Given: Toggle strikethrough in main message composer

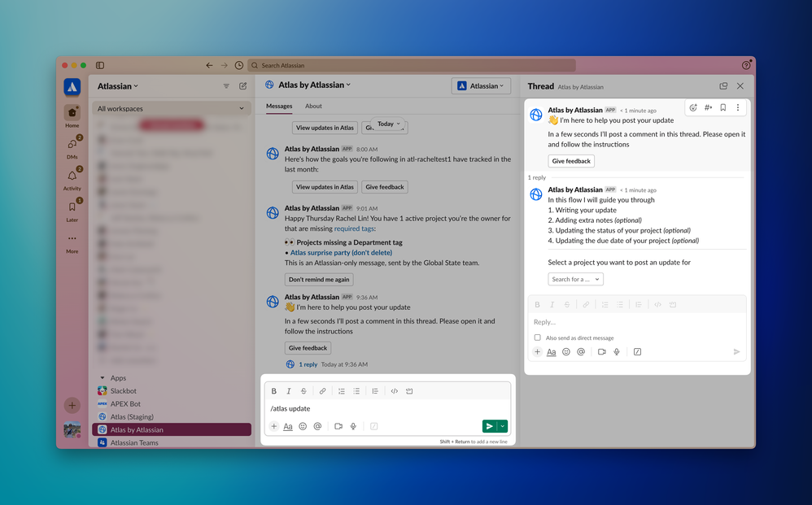Looking at the screenshot, I should coord(304,391).
